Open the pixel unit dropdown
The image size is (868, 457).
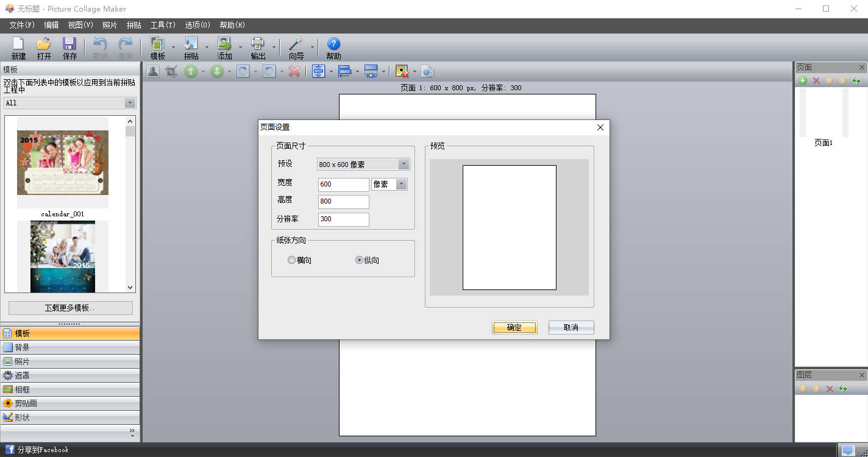click(x=401, y=185)
